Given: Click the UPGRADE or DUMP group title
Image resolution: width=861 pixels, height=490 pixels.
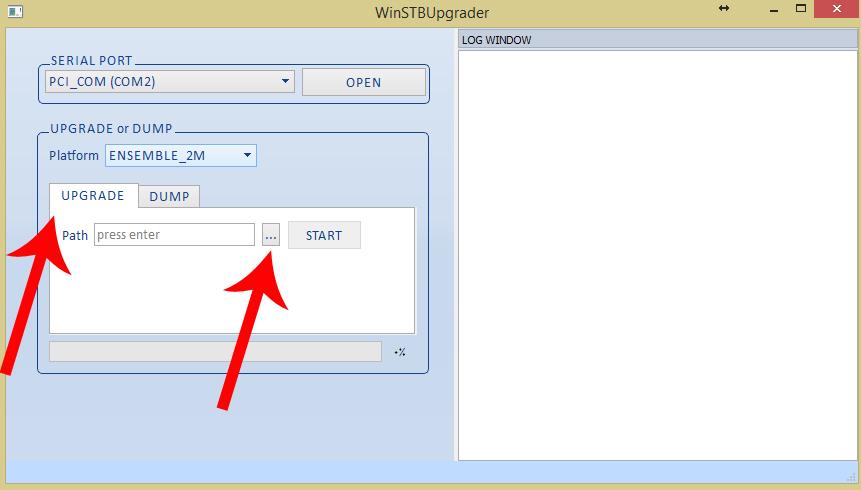Looking at the screenshot, I should 111,129.
